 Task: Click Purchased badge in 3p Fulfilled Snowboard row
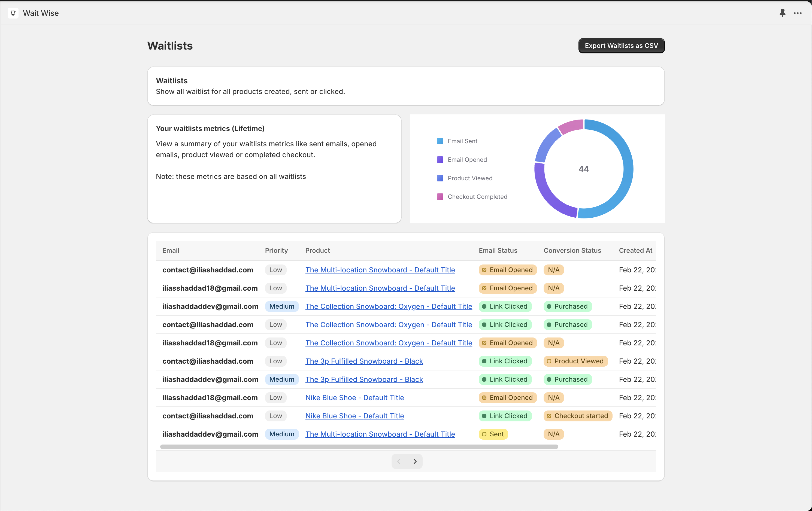(x=568, y=379)
